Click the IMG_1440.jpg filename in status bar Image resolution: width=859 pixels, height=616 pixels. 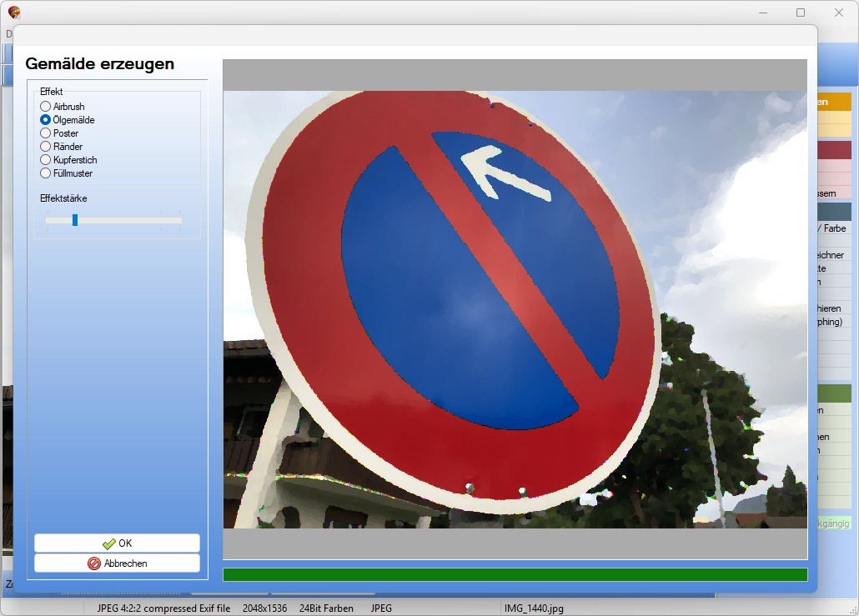534,608
